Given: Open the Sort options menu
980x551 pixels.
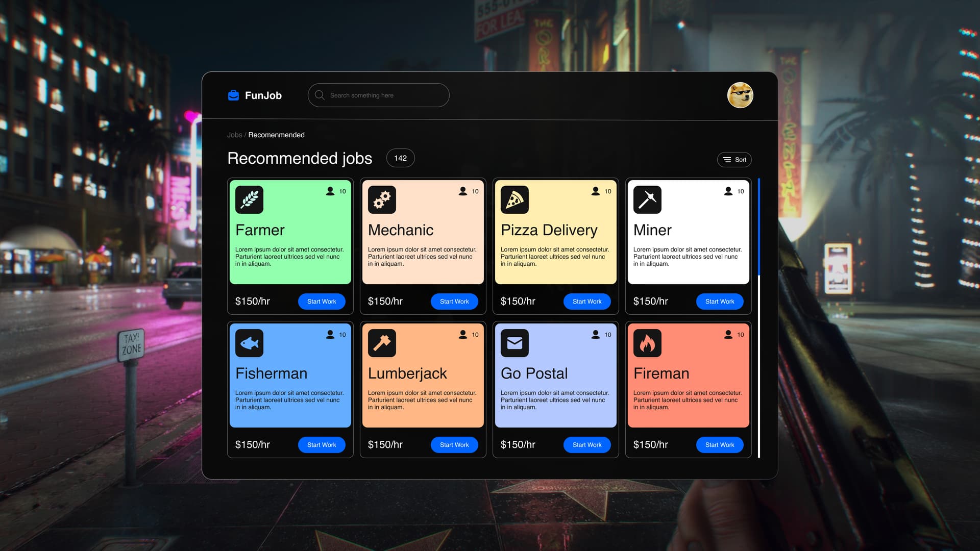Looking at the screenshot, I should pos(734,160).
